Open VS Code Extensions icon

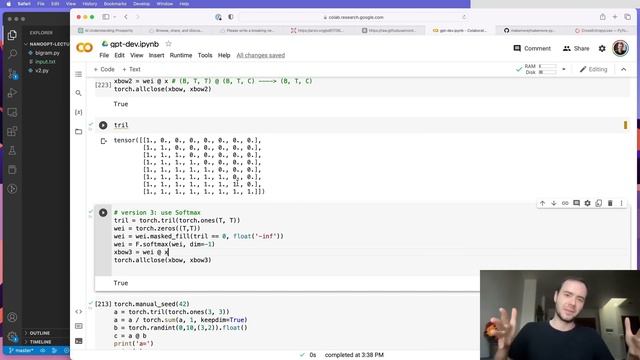(12, 131)
